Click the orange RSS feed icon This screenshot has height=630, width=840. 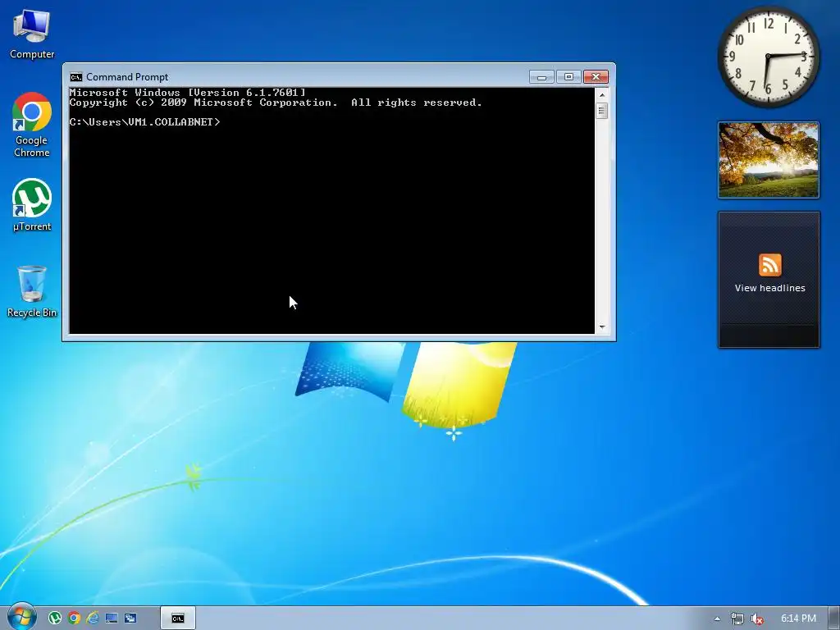(x=769, y=265)
